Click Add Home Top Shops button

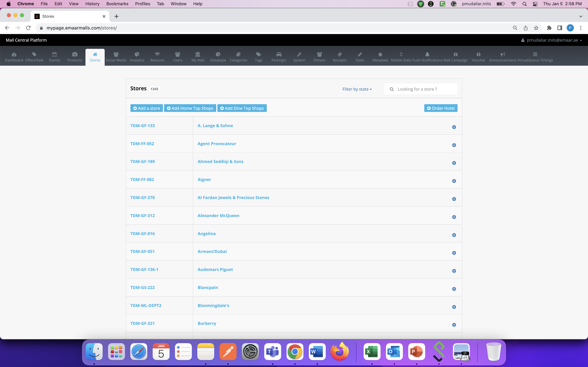pos(190,108)
